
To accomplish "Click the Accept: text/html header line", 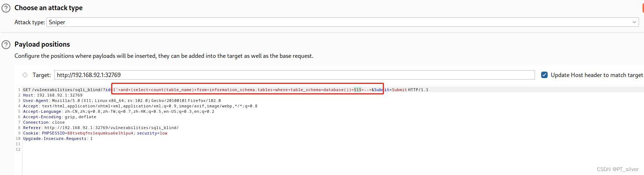I will click(x=140, y=106).
